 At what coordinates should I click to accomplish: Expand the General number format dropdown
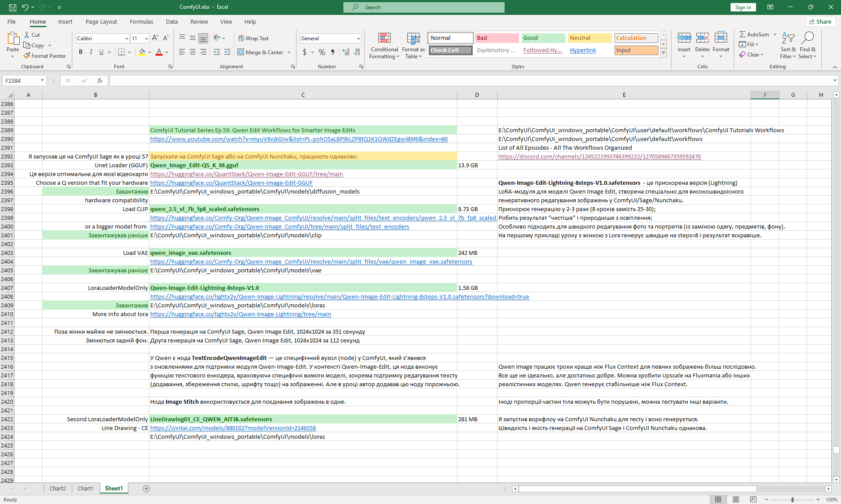pos(358,39)
